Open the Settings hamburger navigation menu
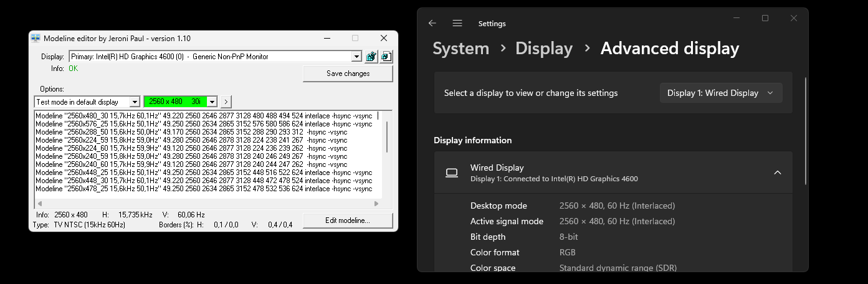 (457, 23)
